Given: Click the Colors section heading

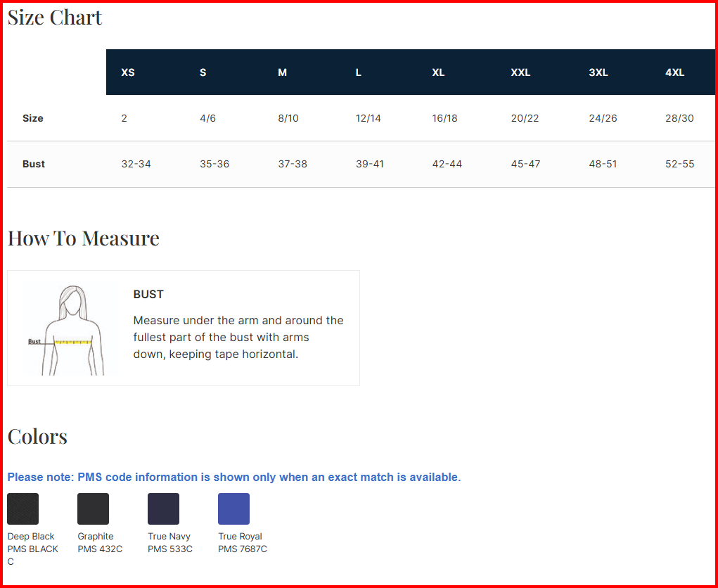Looking at the screenshot, I should [x=37, y=437].
